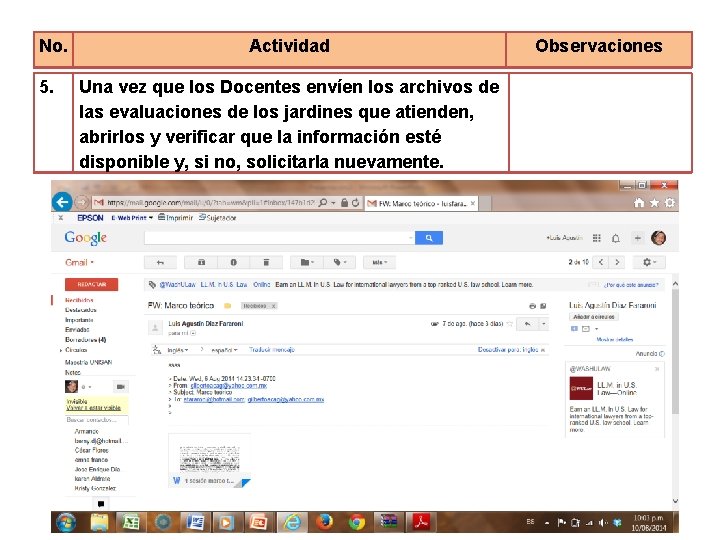The height and width of the screenshot is (540, 720).
Task: Click the Traducir mensaje link
Action: 272,350
